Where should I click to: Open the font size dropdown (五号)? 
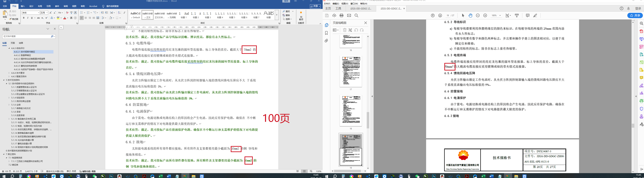click(x=47, y=13)
